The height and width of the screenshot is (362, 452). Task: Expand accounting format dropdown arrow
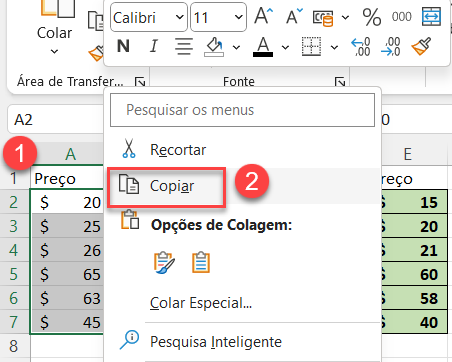345,17
